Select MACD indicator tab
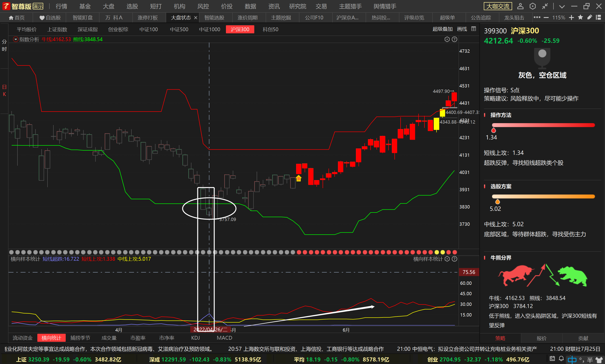 pos(224,338)
